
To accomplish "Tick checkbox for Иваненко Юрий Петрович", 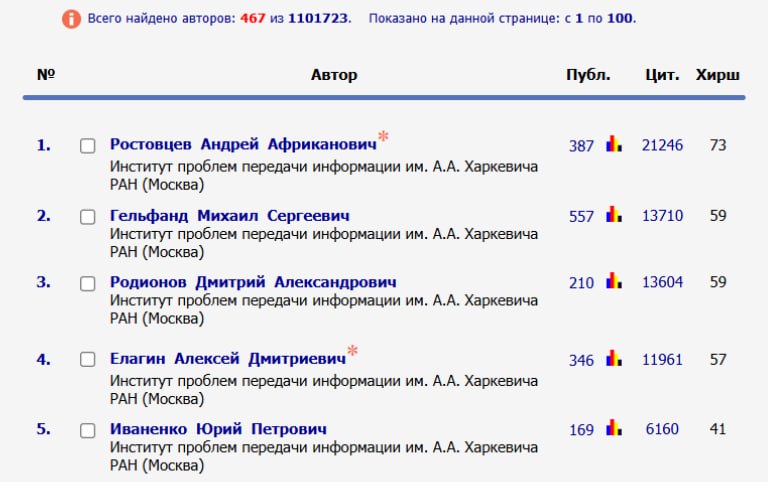I will 88,431.
